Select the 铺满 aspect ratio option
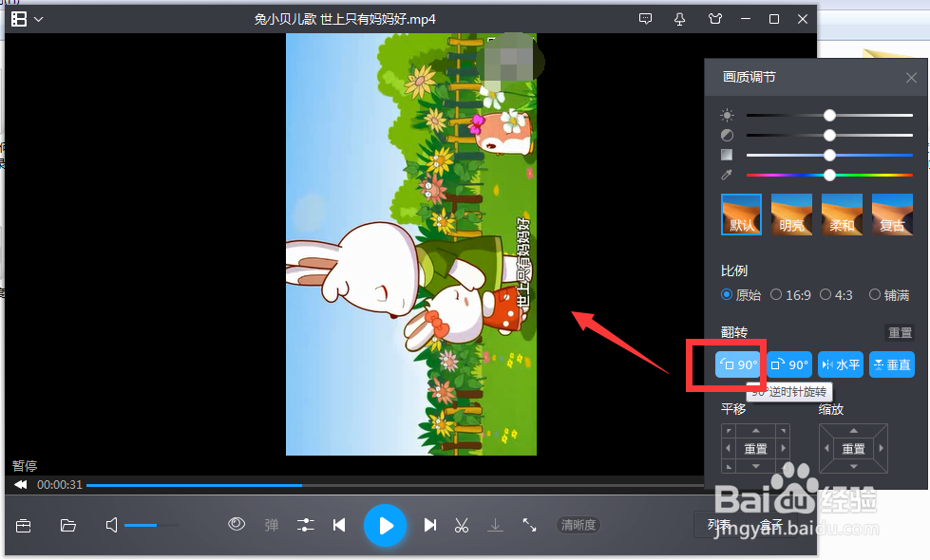 [x=889, y=295]
